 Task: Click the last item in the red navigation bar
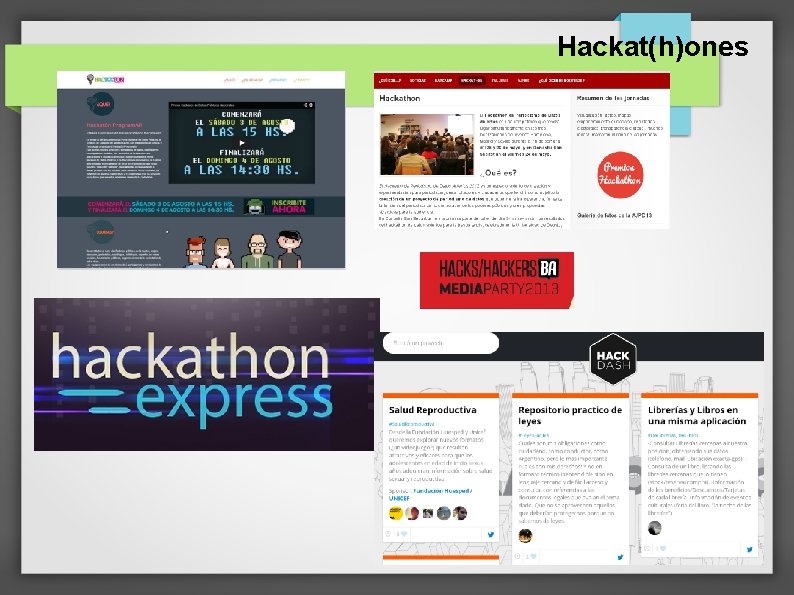tap(562, 81)
